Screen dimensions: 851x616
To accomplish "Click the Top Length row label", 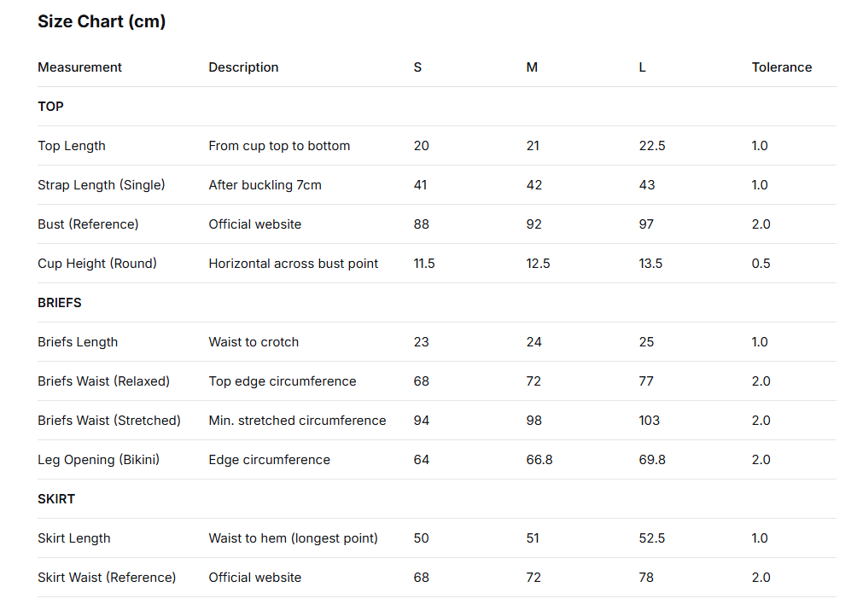I will (x=72, y=146).
